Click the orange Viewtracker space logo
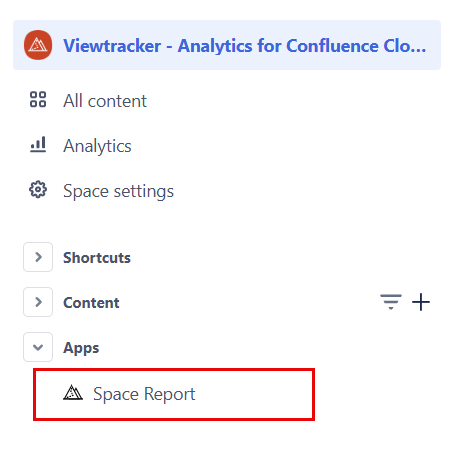The width and height of the screenshot is (473, 450). pos(38,45)
